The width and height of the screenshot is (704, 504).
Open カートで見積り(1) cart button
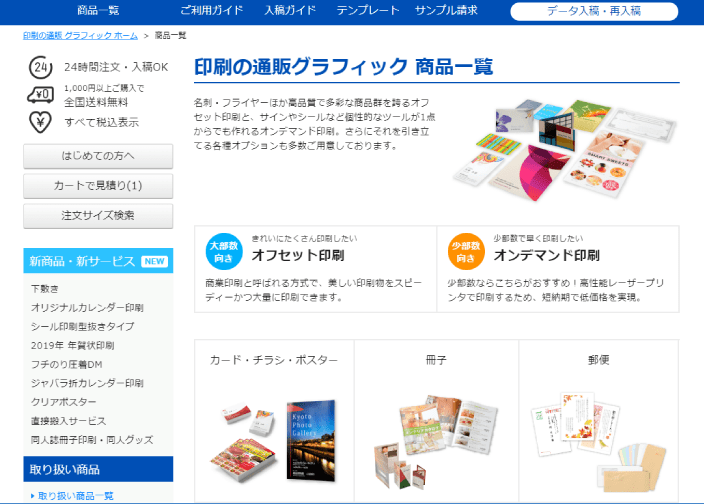coord(98,186)
